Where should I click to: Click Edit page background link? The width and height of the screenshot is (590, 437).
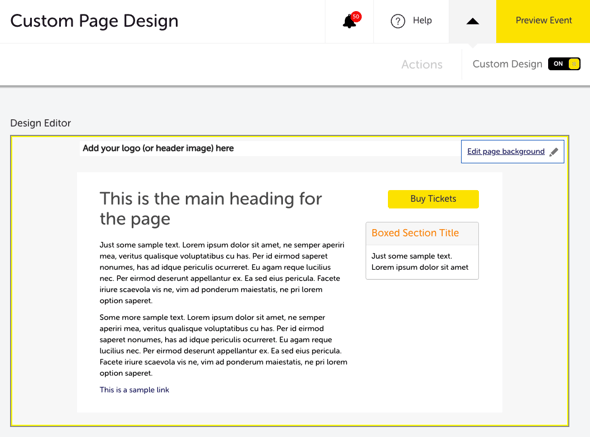pyautogui.click(x=506, y=151)
